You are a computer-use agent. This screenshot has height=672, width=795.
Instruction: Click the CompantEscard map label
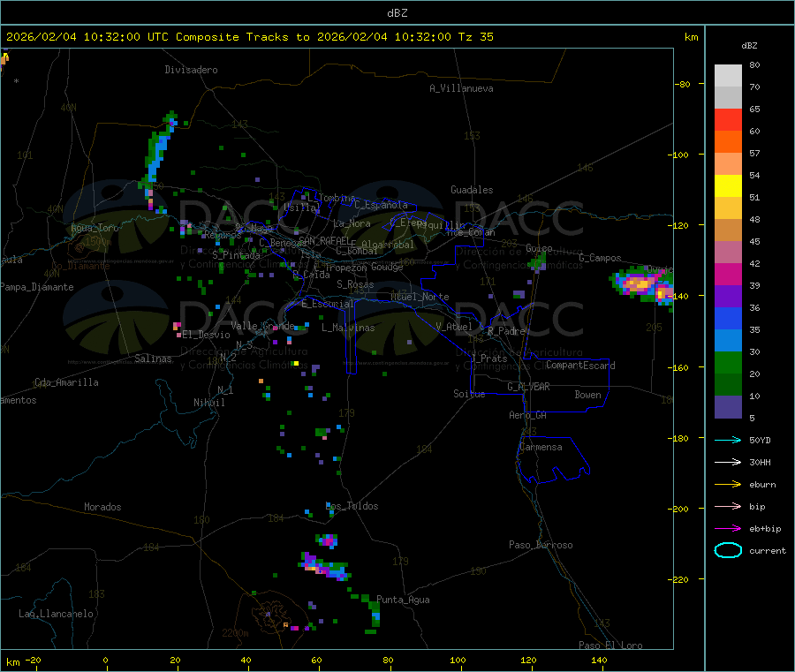pyautogui.click(x=580, y=365)
